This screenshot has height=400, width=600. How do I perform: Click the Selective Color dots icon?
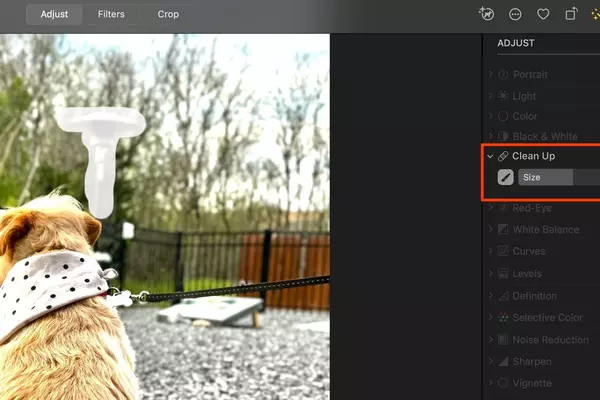point(503,317)
